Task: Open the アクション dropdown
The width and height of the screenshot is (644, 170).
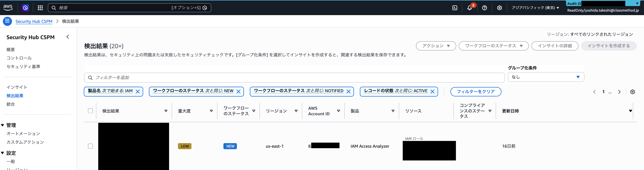Action: click(436, 46)
